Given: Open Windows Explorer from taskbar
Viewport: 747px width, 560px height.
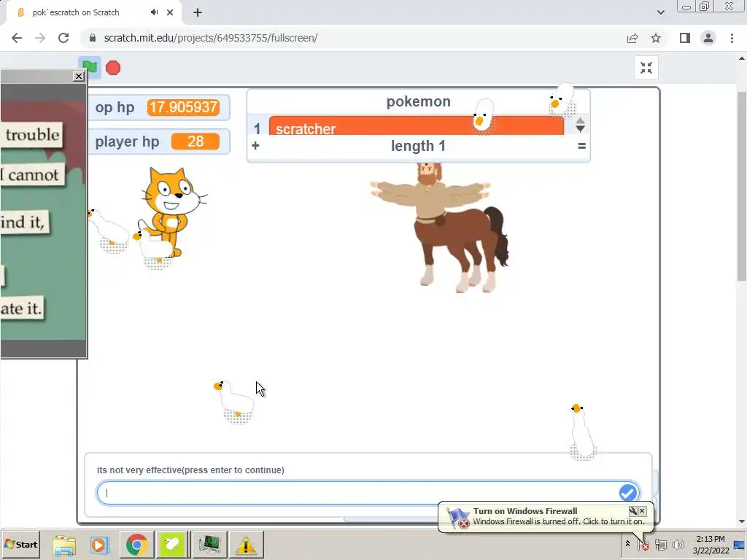Looking at the screenshot, I should point(64,545).
